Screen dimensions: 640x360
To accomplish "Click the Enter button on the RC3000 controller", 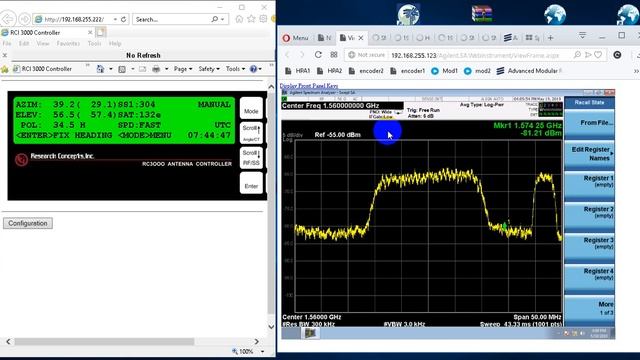I will pos(251,182).
